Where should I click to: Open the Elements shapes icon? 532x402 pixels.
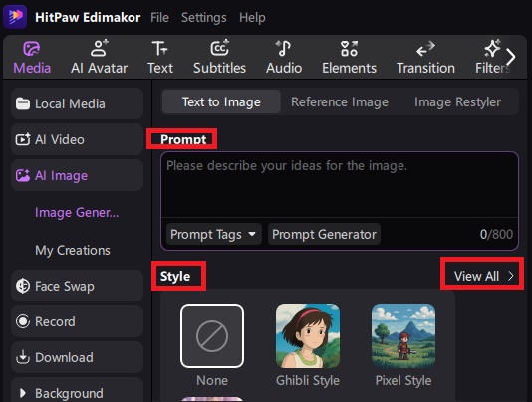pos(349,48)
